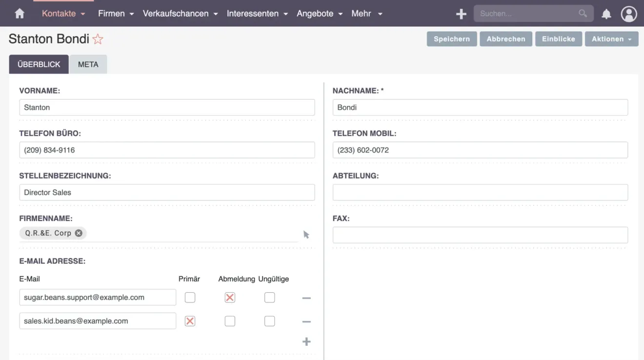Add a new email row with the plus icon
This screenshot has height=360, width=644.
coord(306,341)
